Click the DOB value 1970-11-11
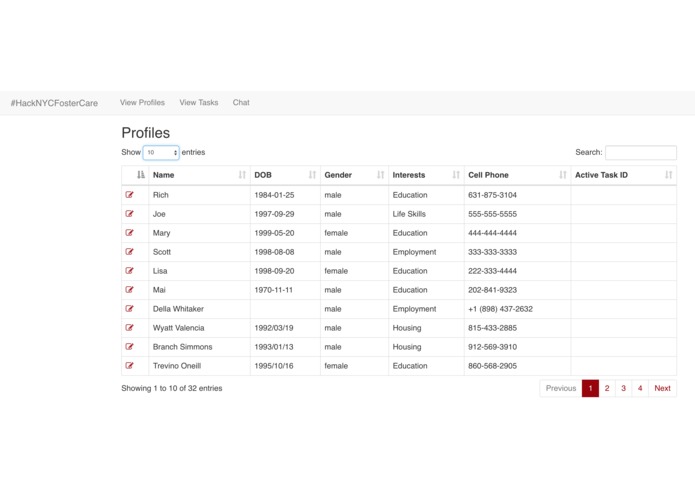Image resolution: width=695 pixels, height=494 pixels. click(273, 290)
